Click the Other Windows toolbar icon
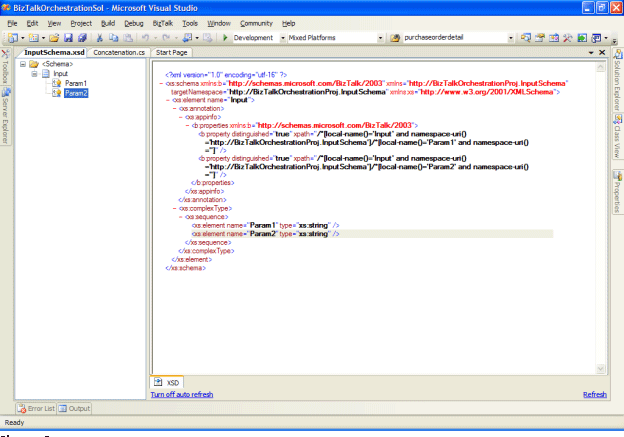This screenshot has width=624, height=437. [596, 38]
